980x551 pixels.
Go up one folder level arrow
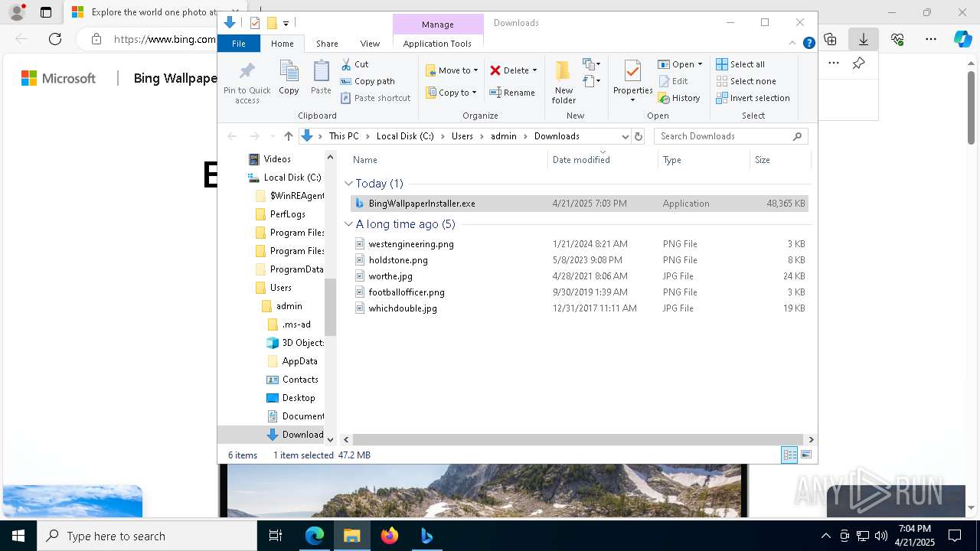tap(288, 136)
